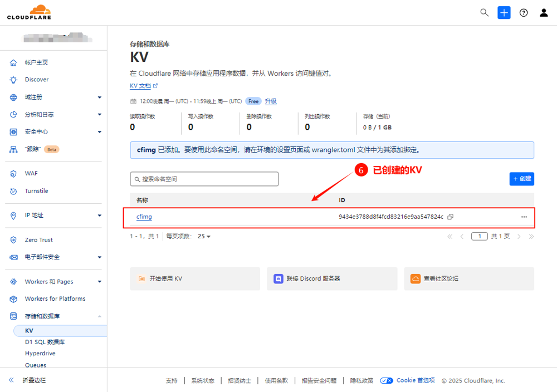Viewport: 557px width, 392px height.
Task: Open the 联接 Discord 服务器 card
Action: tap(331, 278)
